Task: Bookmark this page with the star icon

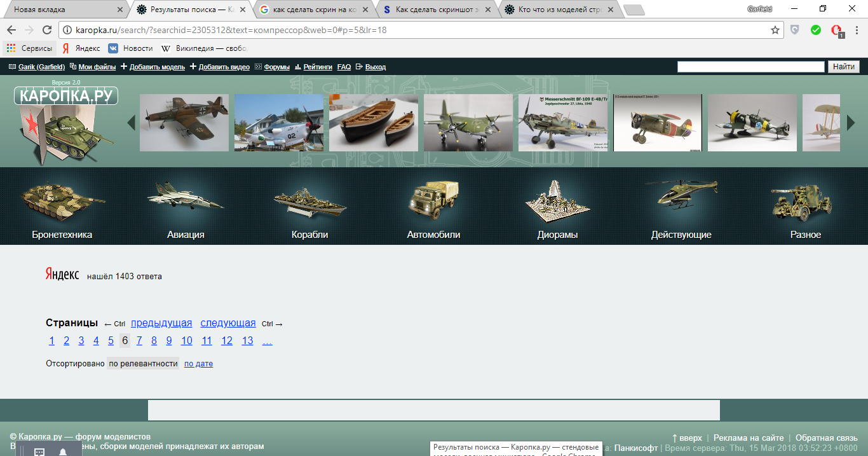Action: [775, 30]
